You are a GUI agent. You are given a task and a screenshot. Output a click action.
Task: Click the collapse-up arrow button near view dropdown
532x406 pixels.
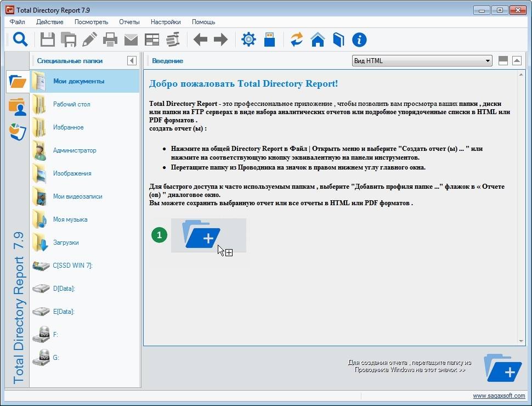pyautogui.click(x=517, y=61)
